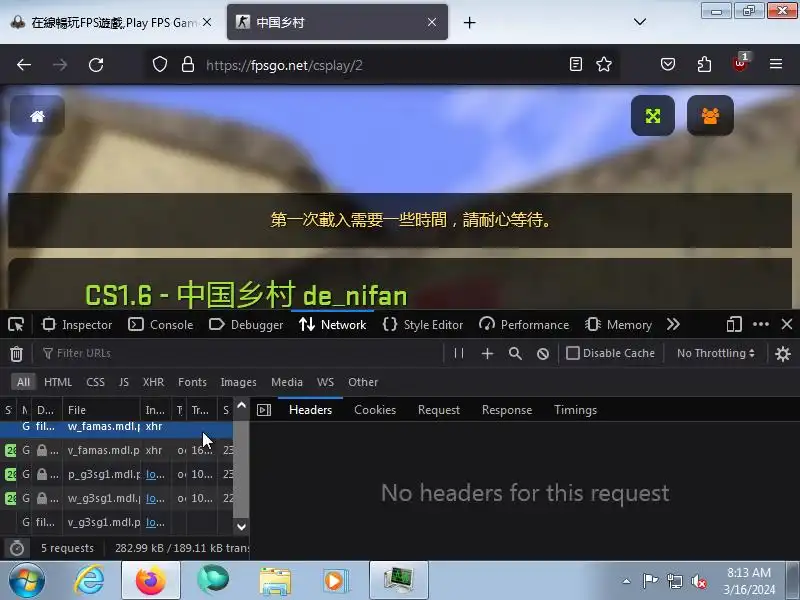Open the Pocket save icon

click(x=668, y=64)
